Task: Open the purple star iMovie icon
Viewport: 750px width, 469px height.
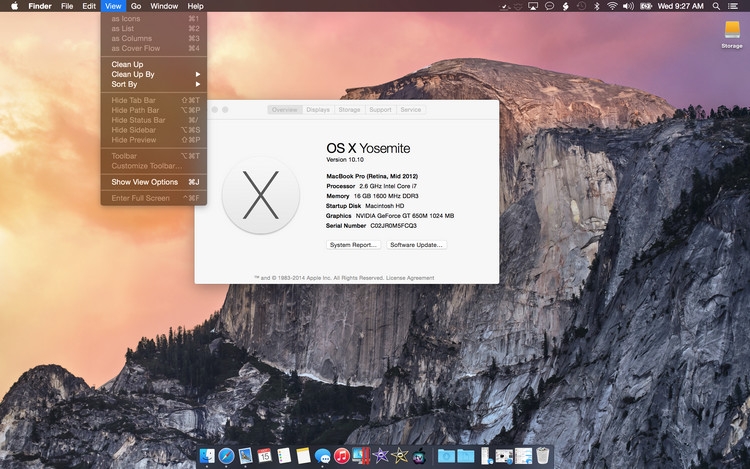Action: coord(380,456)
